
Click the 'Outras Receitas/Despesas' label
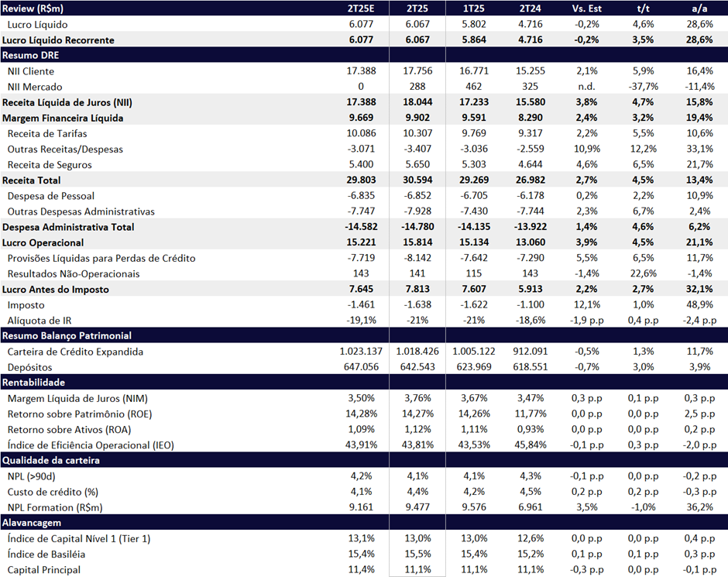click(x=66, y=149)
